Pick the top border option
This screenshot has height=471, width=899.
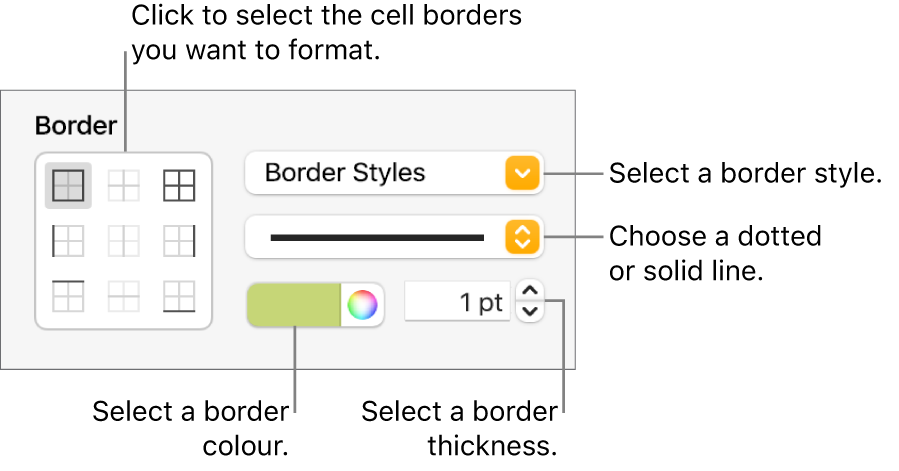tap(68, 296)
